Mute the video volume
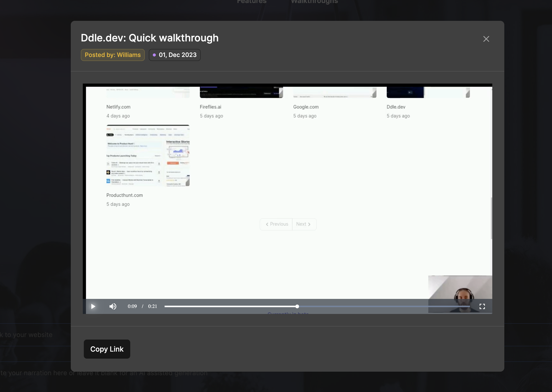 tap(113, 306)
